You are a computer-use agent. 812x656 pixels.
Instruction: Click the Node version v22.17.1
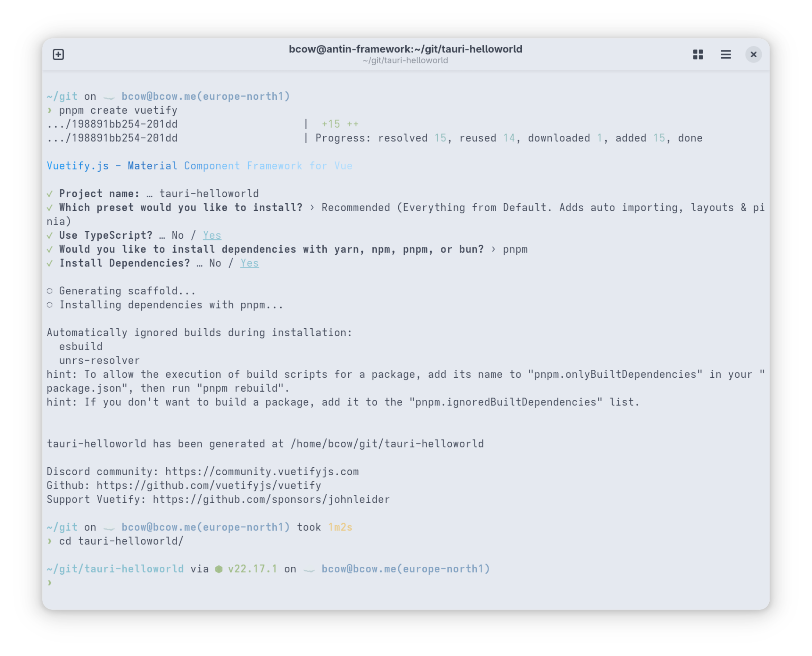tap(252, 569)
